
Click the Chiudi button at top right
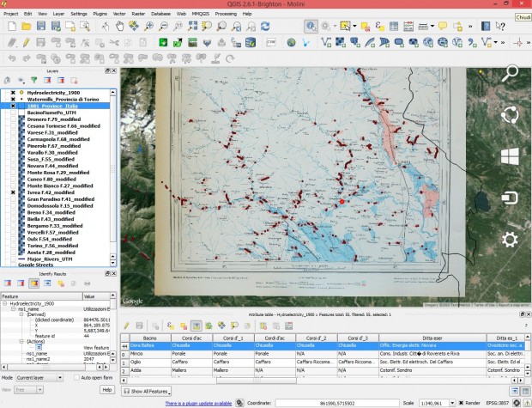coord(523,17)
